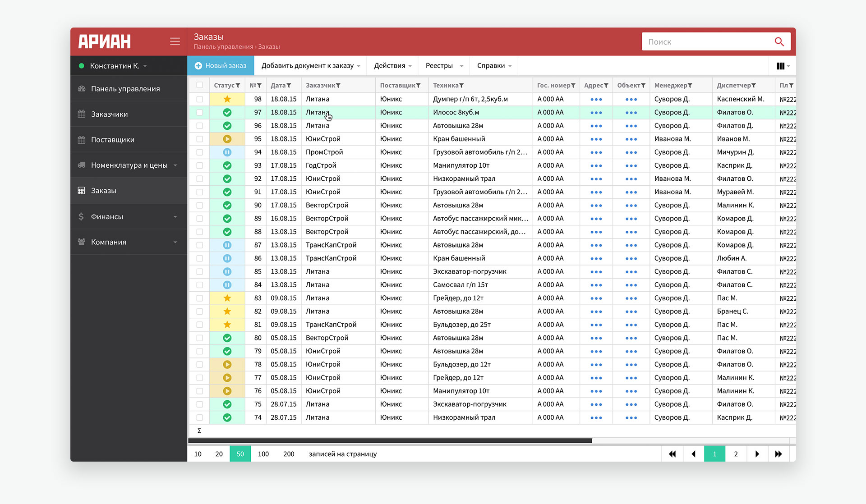Click filter icon in Заказчик column header

click(338, 86)
